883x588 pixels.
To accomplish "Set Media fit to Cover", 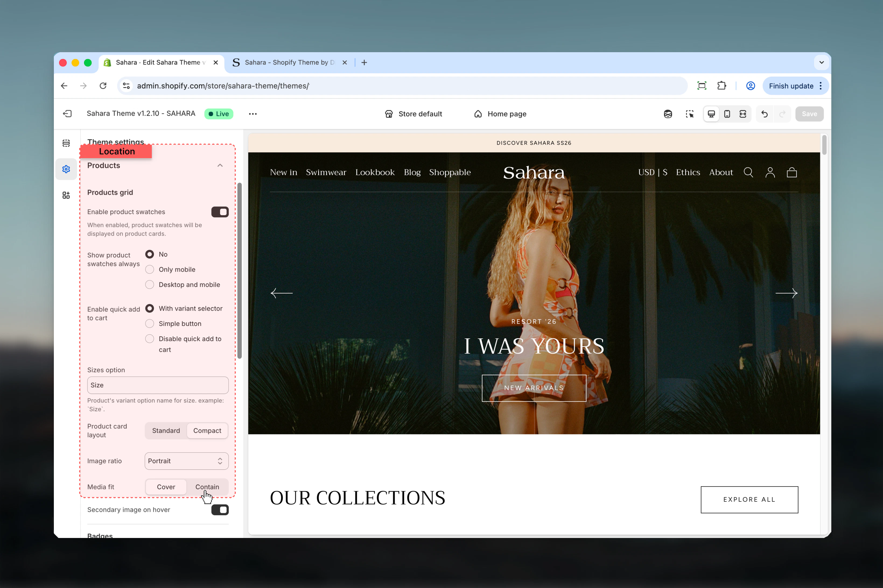I will [166, 487].
